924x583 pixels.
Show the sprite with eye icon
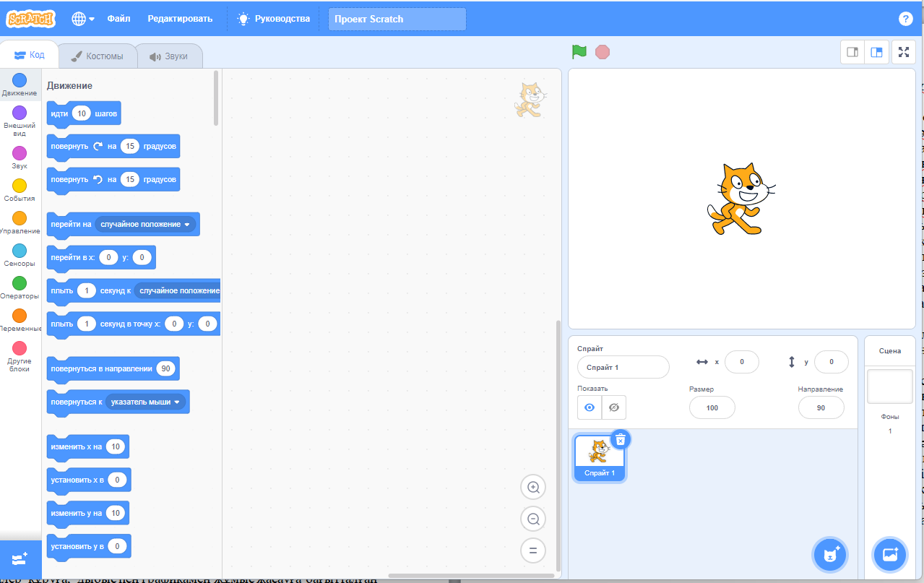pos(590,407)
